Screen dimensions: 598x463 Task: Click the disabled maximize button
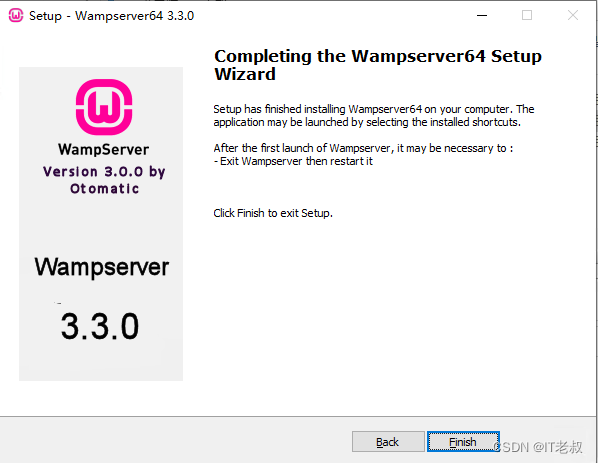tap(527, 16)
